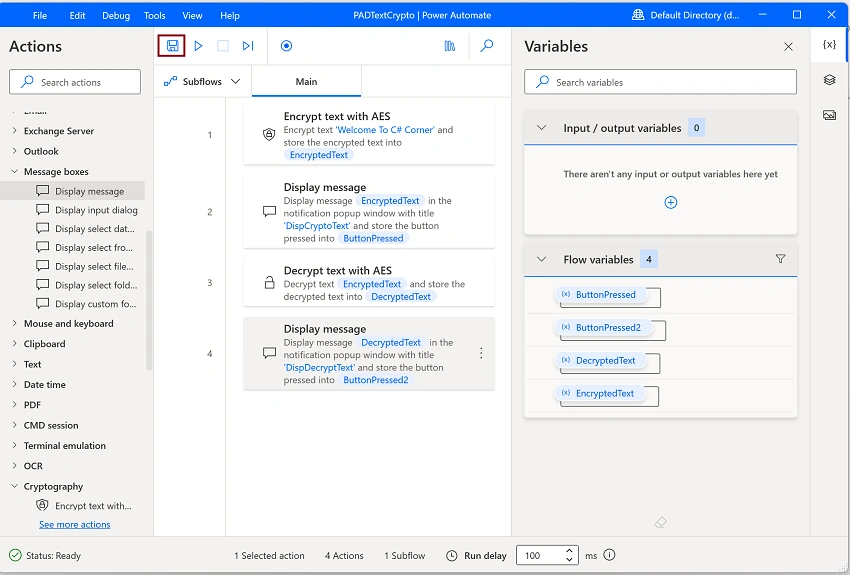This screenshot has width=850, height=575.
Task: Decrease Run delay with the down arrow
Action: [x=569, y=559]
